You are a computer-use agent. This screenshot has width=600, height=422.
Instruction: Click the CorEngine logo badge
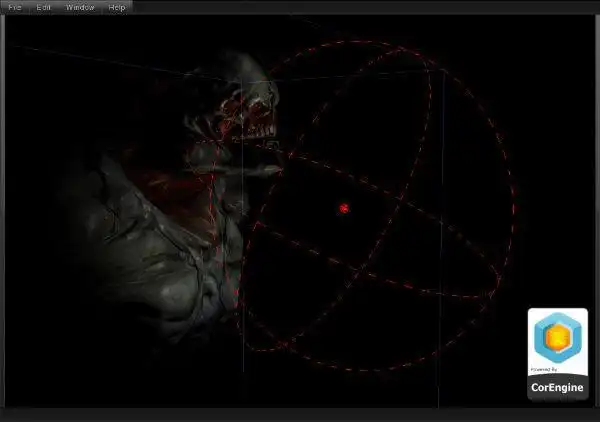tap(558, 354)
